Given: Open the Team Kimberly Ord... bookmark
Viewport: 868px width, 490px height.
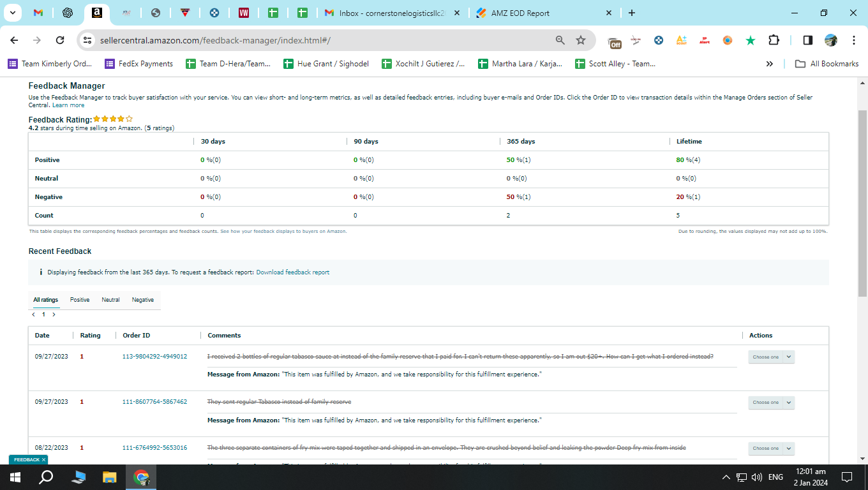Looking at the screenshot, I should (x=50, y=64).
